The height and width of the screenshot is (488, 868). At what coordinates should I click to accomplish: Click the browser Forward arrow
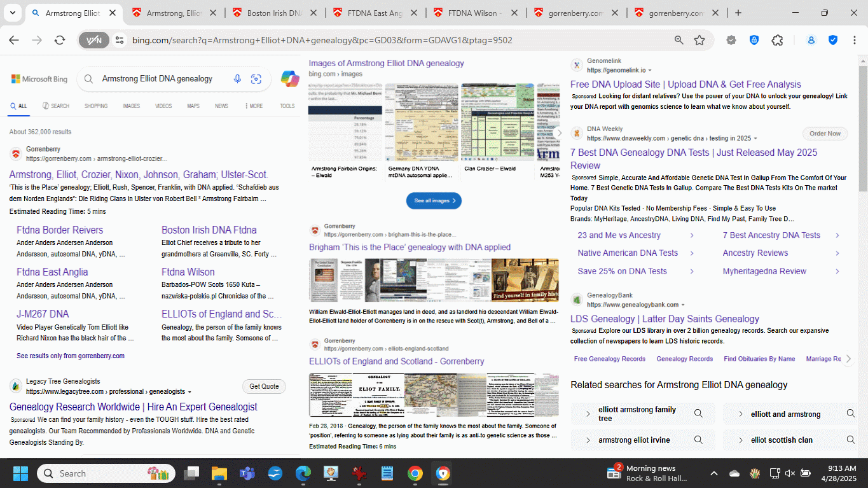(37, 40)
